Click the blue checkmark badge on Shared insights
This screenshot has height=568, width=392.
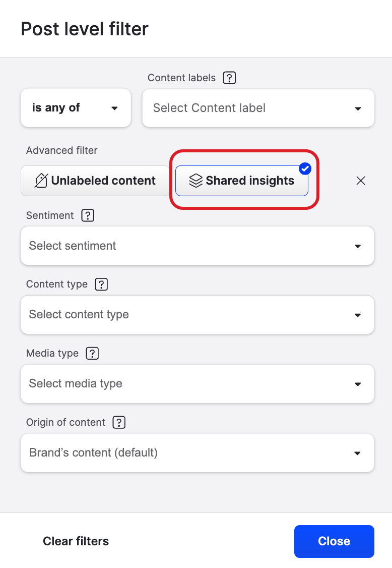[305, 169]
